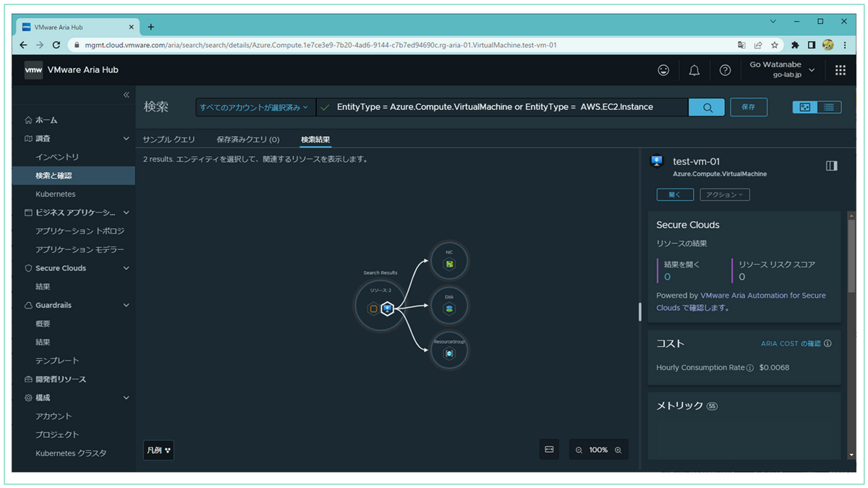This screenshot has height=488, width=868.
Task: Open the share page icon
Action: [x=757, y=45]
